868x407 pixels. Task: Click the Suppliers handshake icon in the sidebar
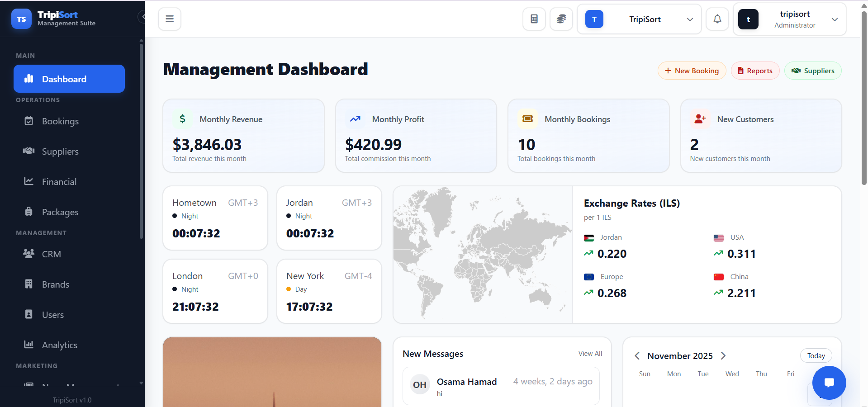point(28,151)
